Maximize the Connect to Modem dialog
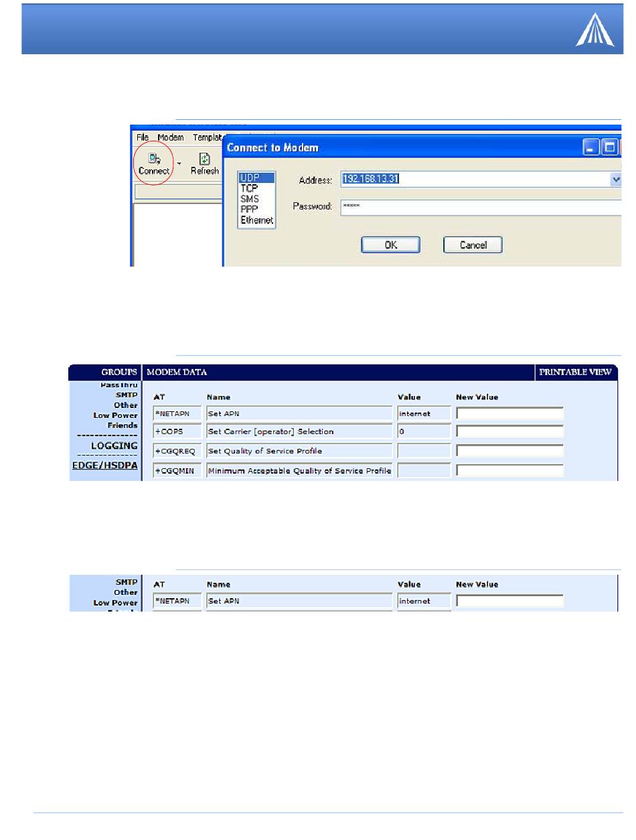Image resolution: width=636 pixels, height=840 pixels. tap(610, 147)
